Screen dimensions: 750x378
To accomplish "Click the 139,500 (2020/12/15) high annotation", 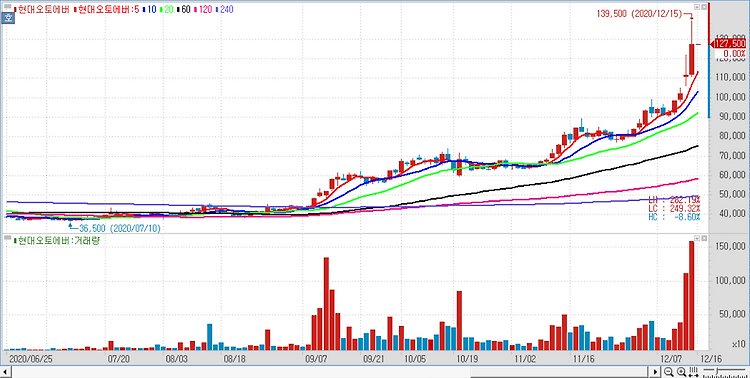I will pyautogui.click(x=639, y=14).
